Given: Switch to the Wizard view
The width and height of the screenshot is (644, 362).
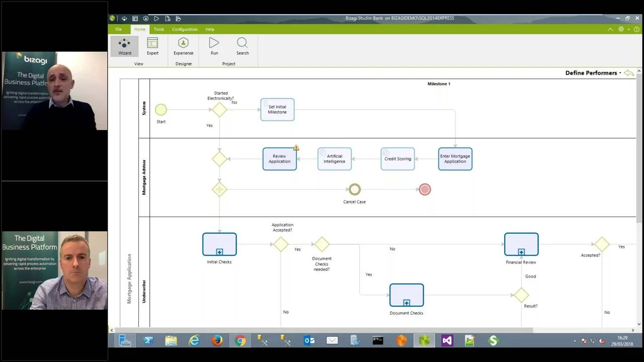Looking at the screenshot, I should coord(124,46).
